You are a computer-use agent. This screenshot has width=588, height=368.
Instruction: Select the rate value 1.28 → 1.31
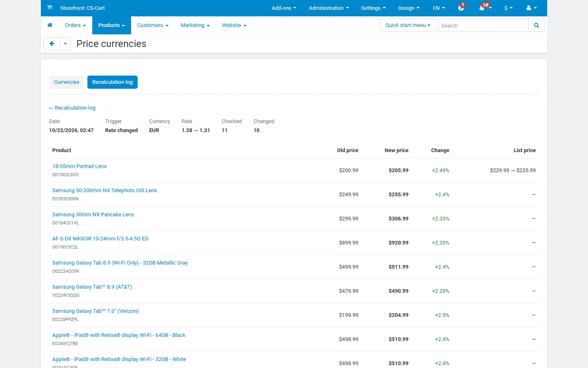point(196,130)
